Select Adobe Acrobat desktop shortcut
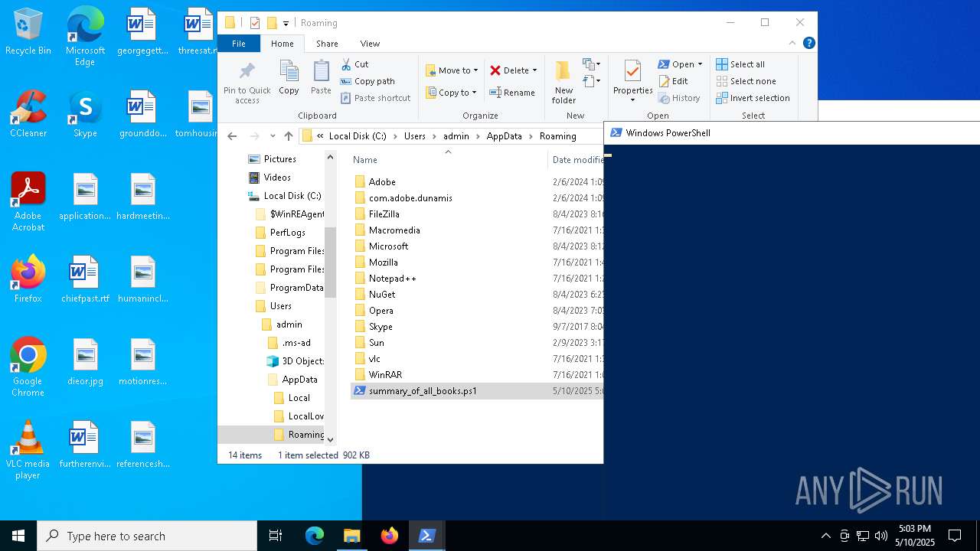The image size is (980, 551). pyautogui.click(x=28, y=202)
